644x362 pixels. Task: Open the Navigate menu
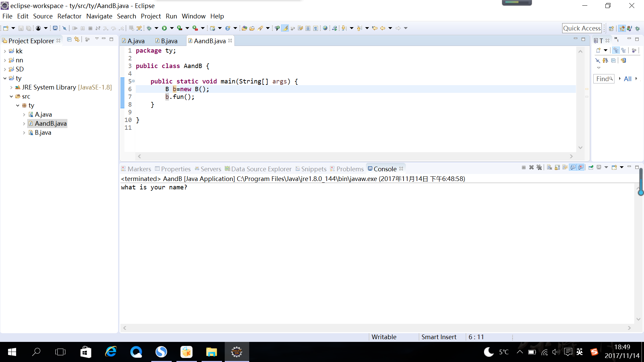[99, 16]
